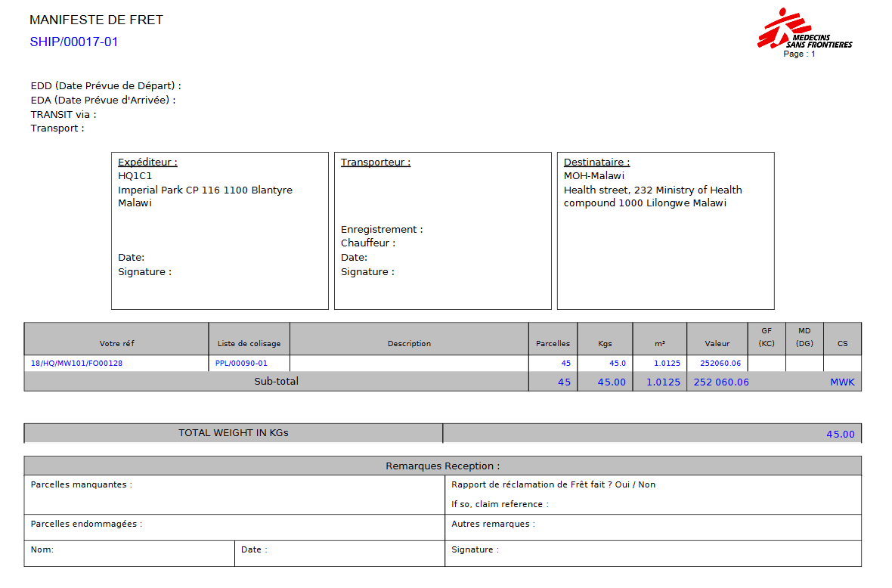Select the EDA (Date Prévue d'Arrivée) field
Screen dimensions: 892x588
point(103,100)
